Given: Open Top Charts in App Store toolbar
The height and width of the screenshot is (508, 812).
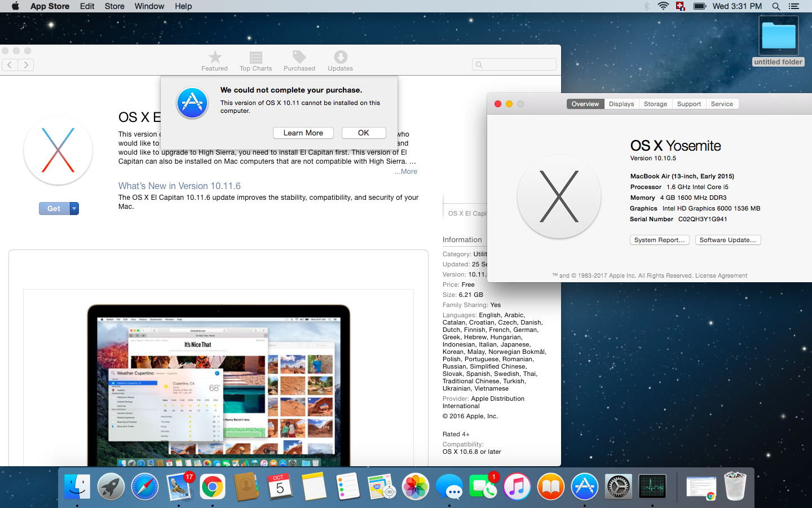Looking at the screenshot, I should point(255,61).
